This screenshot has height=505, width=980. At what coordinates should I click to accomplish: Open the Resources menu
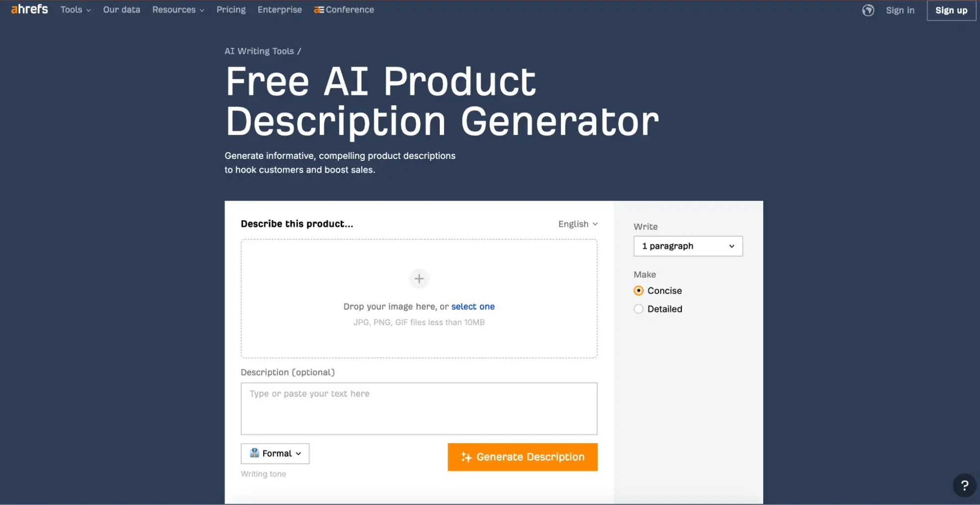click(178, 10)
